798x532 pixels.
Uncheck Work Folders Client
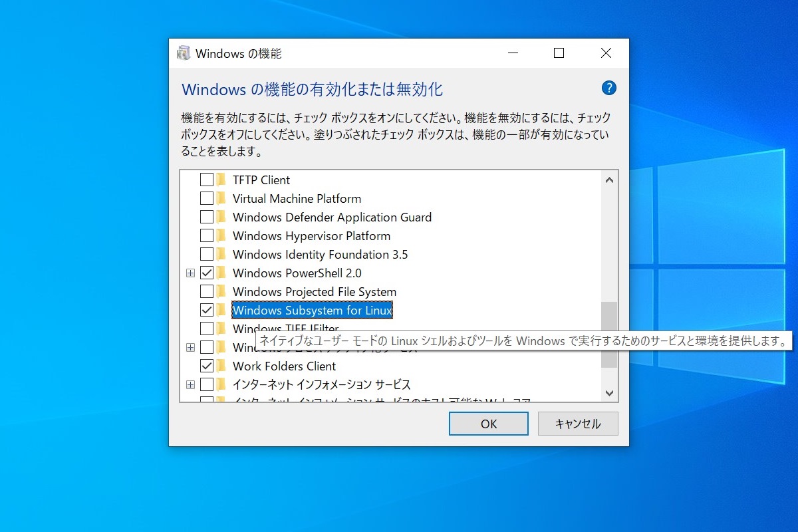(206, 366)
